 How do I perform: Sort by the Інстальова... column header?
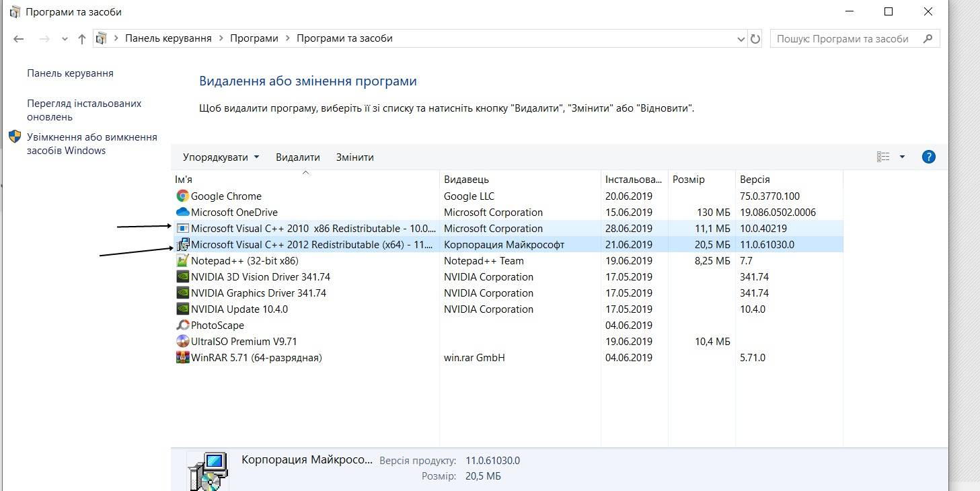tap(635, 180)
